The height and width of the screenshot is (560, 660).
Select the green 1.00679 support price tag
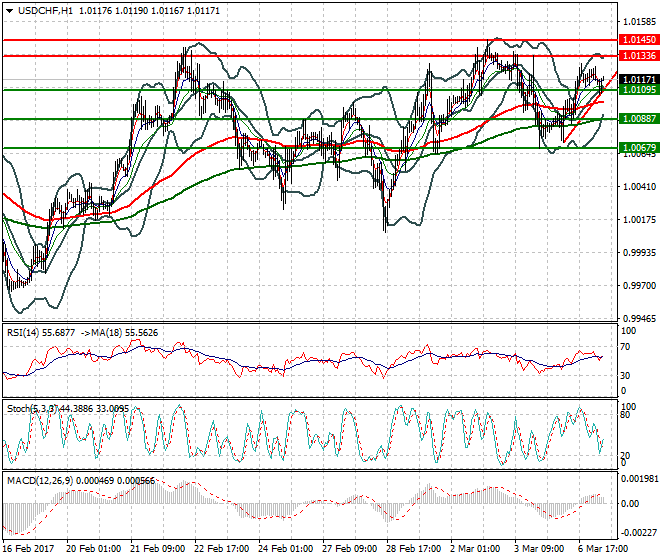pos(638,148)
